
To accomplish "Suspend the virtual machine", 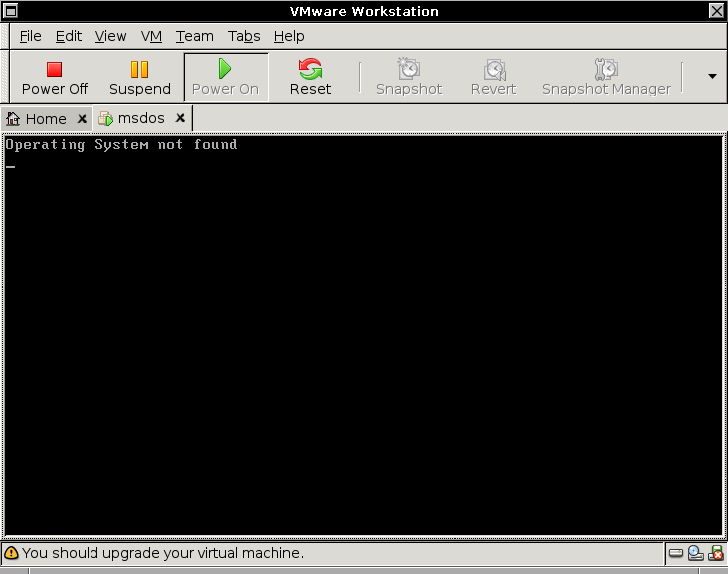I will (x=140, y=77).
